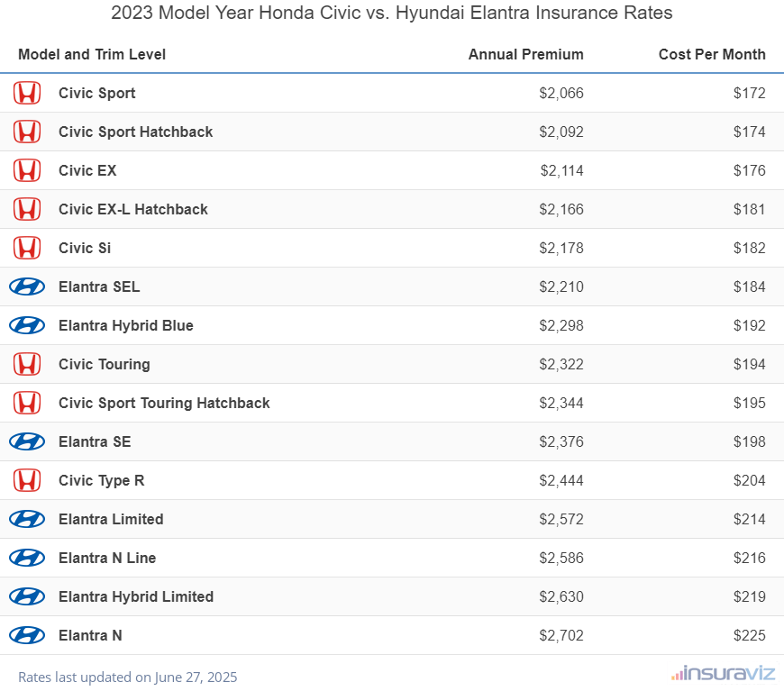
Task: Select the Civic Touring trim name
Action: point(104,365)
